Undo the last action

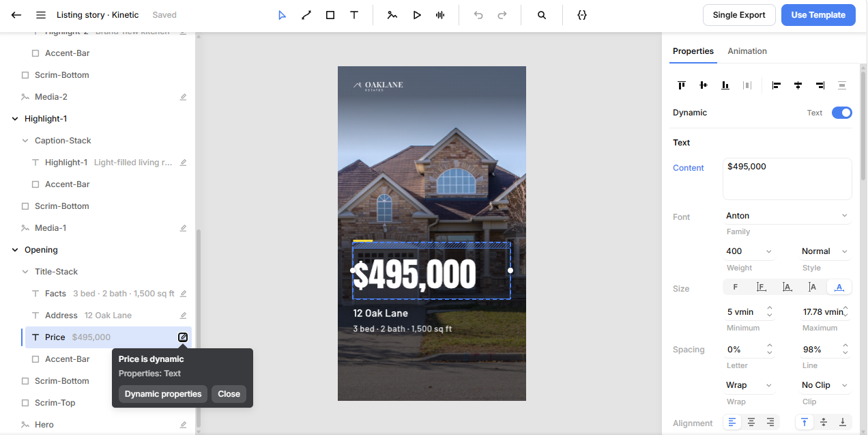(478, 15)
